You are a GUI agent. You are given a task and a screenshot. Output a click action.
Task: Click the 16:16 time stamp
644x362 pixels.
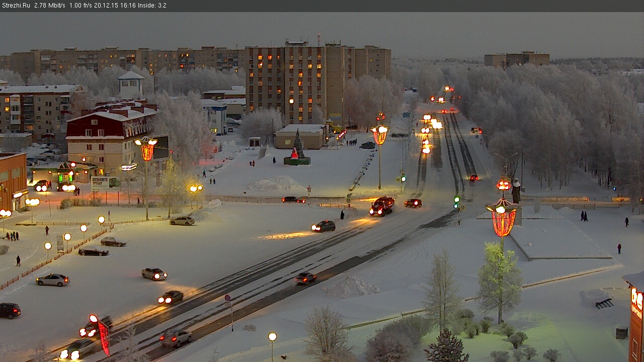click(x=128, y=6)
